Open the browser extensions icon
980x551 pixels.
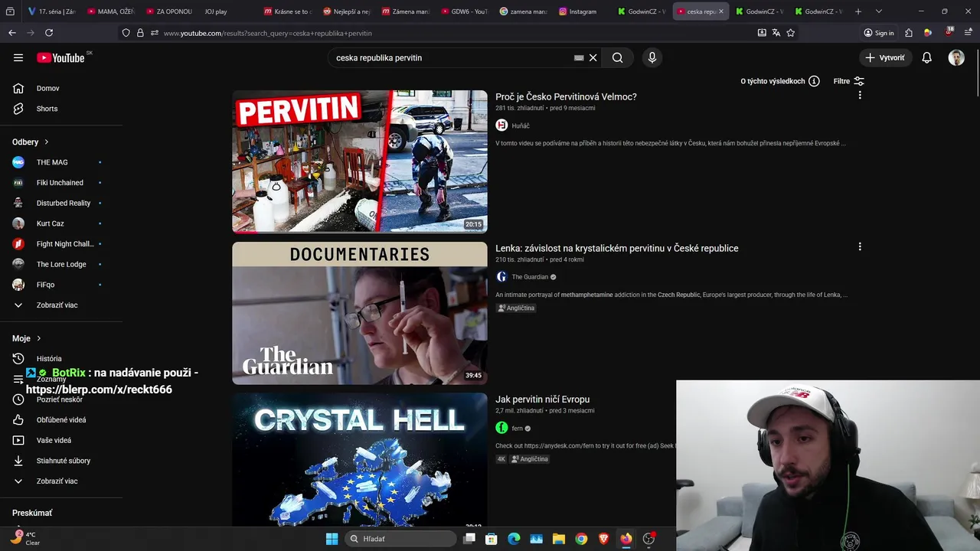click(909, 33)
